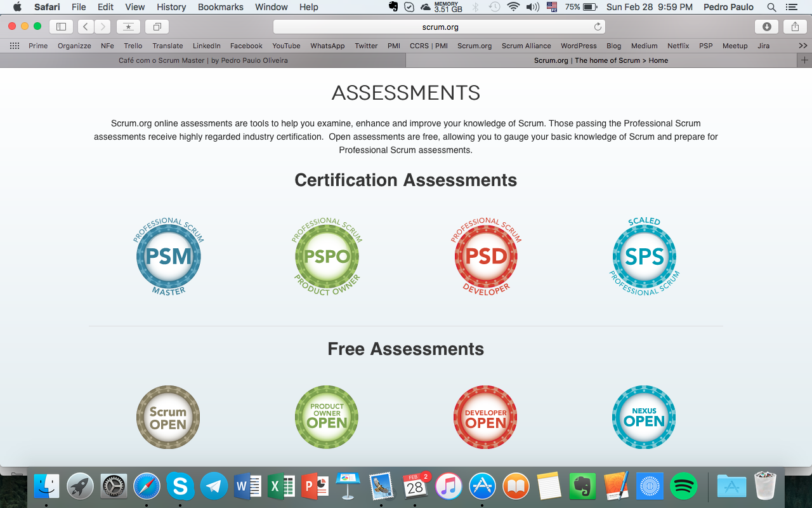Reload the scrum.org page
This screenshot has width=812, height=508.
[x=597, y=27]
